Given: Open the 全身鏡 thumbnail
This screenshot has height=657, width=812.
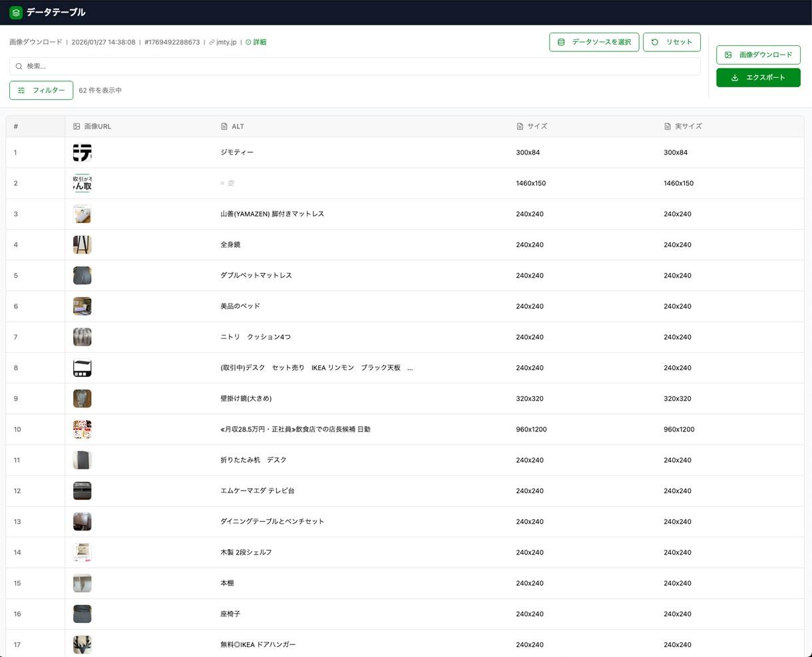Looking at the screenshot, I should point(83,245).
